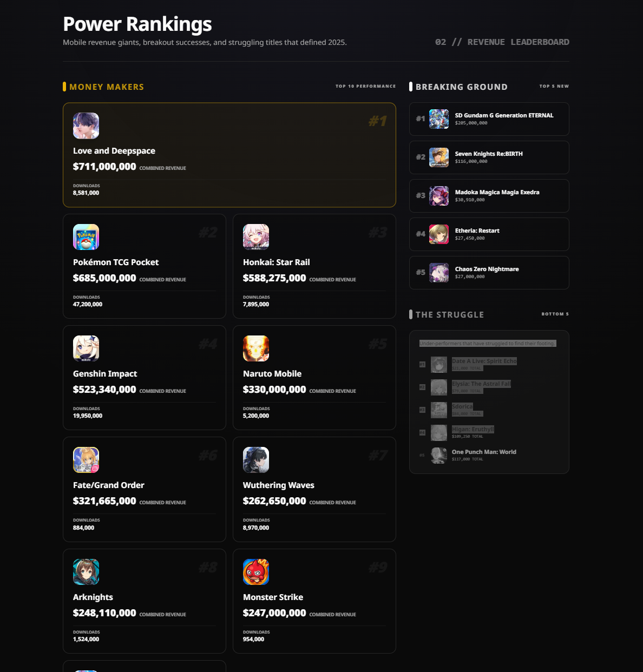Open the Sdorica game icon

click(x=439, y=410)
